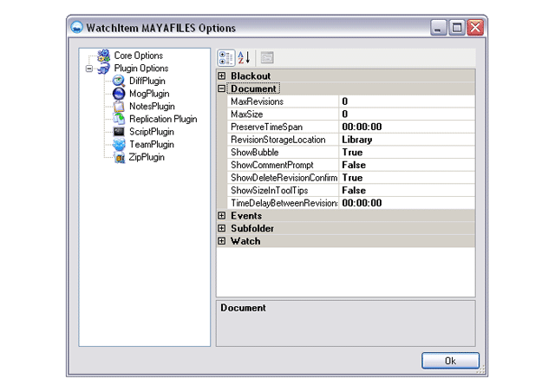Click the Subfolder category header text
This screenshot has width=555, height=392.
[252, 228]
